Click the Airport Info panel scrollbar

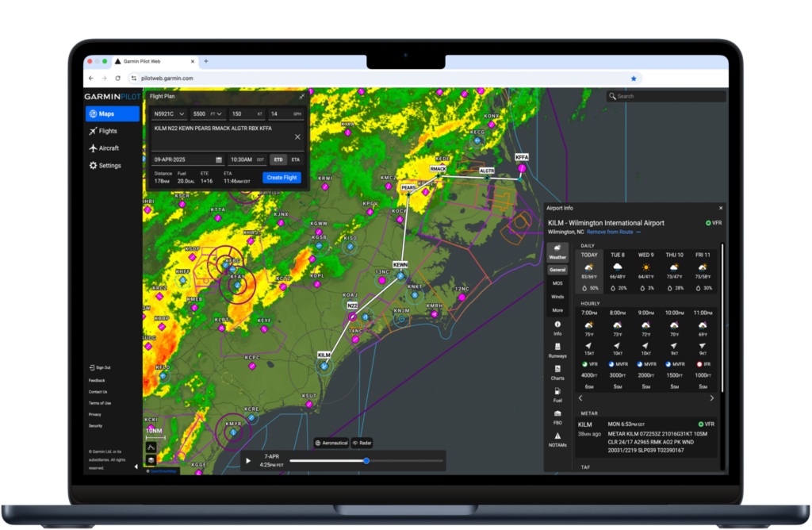click(722, 317)
